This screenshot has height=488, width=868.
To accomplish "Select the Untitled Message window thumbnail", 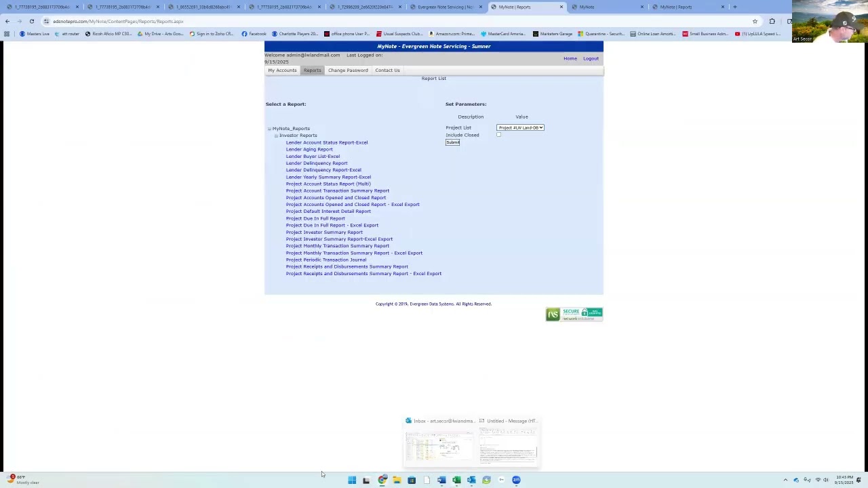I will tap(509, 441).
